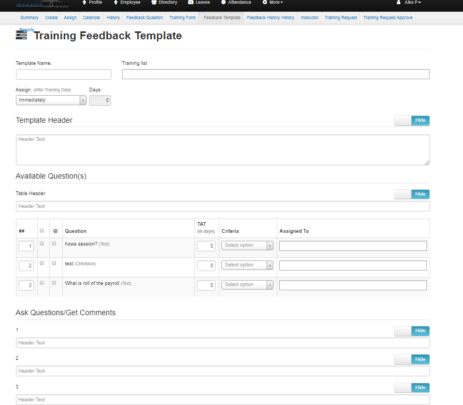The height and width of the screenshot is (405, 463).
Task: Click the circle icon in the table header
Action: pyautogui.click(x=55, y=231)
